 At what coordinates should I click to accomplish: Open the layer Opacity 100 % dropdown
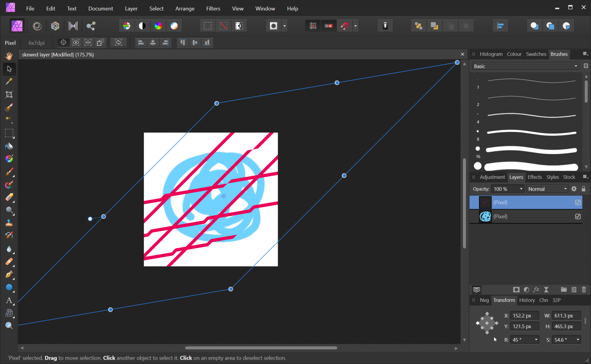coord(508,189)
